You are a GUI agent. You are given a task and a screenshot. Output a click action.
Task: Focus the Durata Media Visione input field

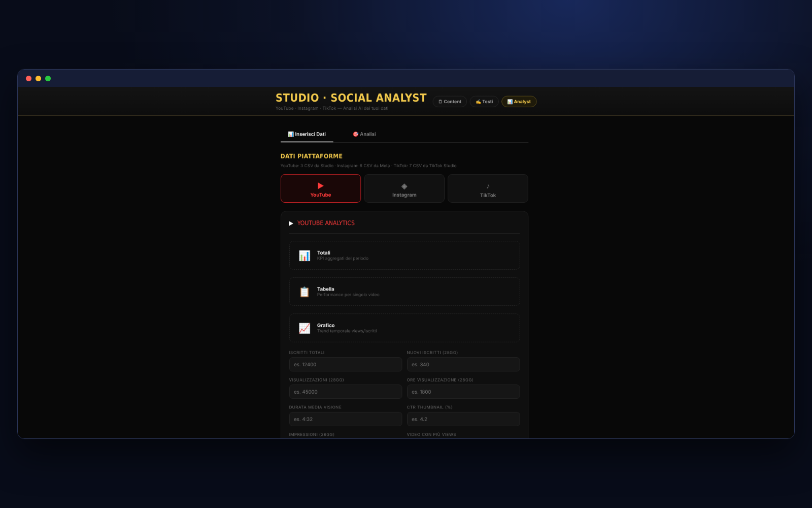pyautogui.click(x=346, y=419)
